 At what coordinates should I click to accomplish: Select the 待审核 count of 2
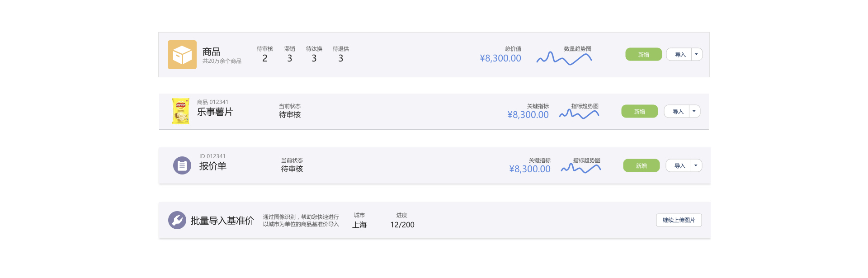coord(265,58)
